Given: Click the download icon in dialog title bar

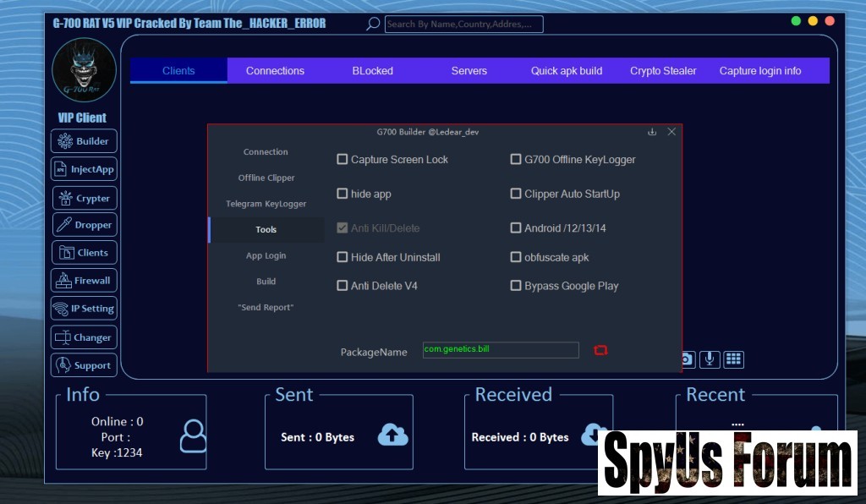Looking at the screenshot, I should tap(652, 132).
